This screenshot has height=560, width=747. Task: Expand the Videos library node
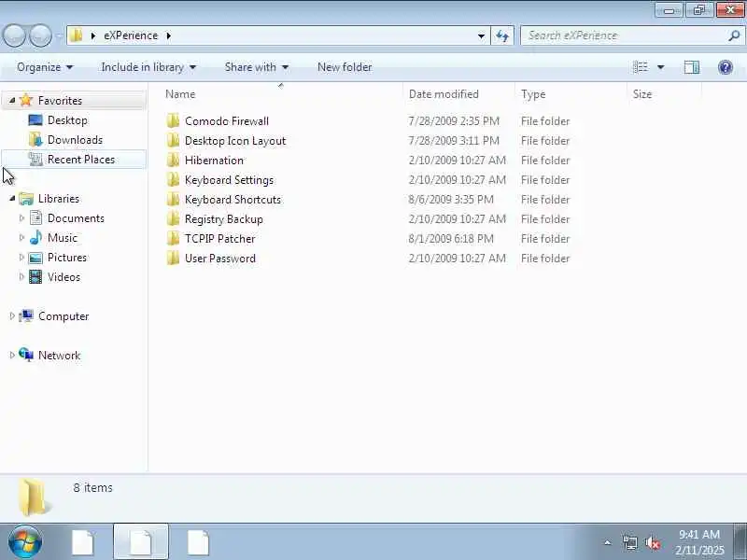(x=21, y=276)
